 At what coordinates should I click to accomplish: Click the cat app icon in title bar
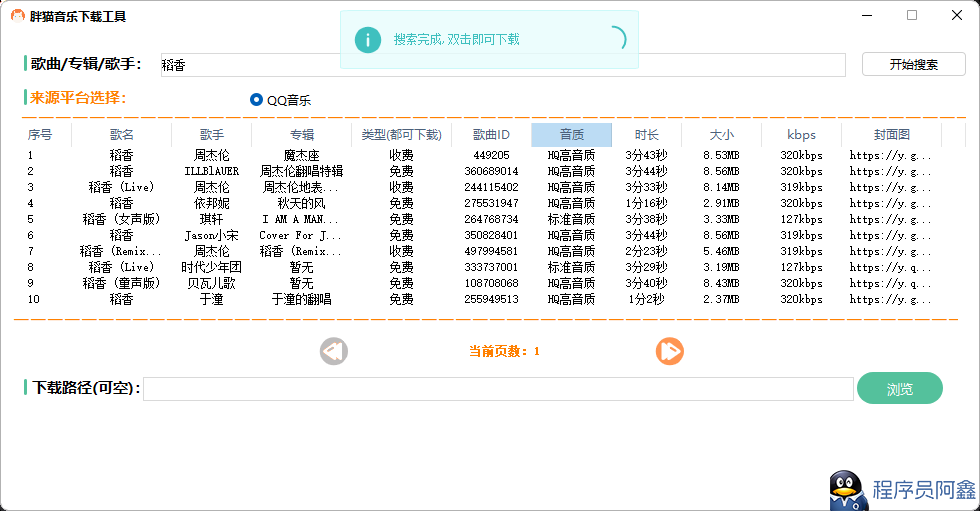(18, 16)
